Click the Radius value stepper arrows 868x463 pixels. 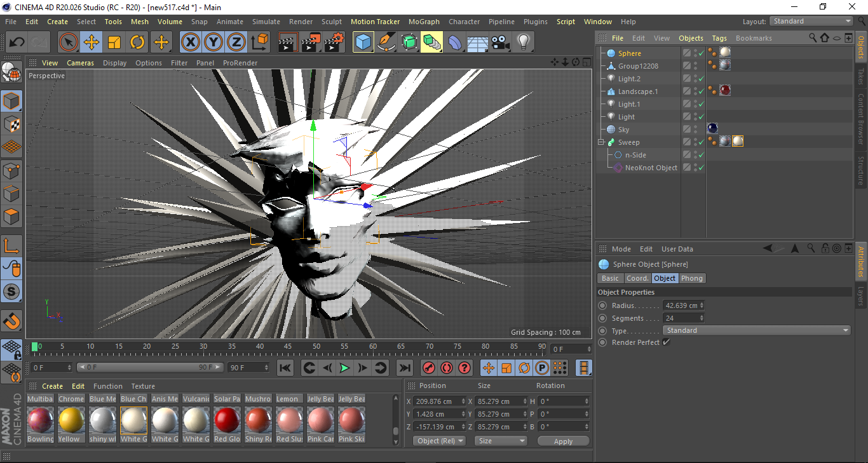click(702, 305)
